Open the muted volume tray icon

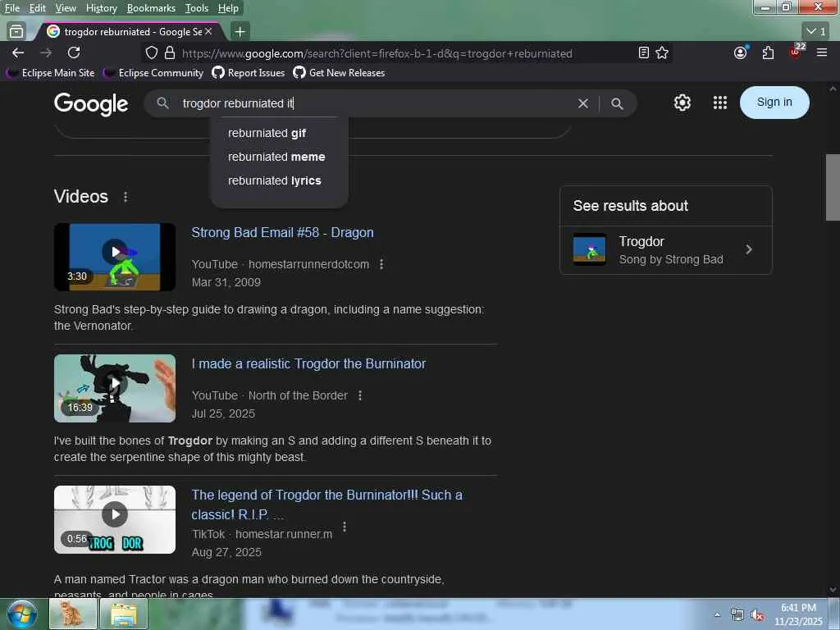tap(757, 614)
